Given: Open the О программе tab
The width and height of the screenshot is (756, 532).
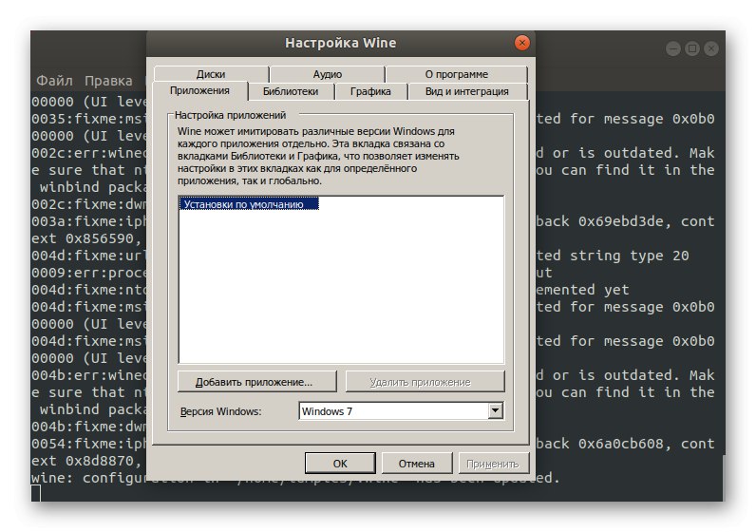Looking at the screenshot, I should pyautogui.click(x=457, y=74).
